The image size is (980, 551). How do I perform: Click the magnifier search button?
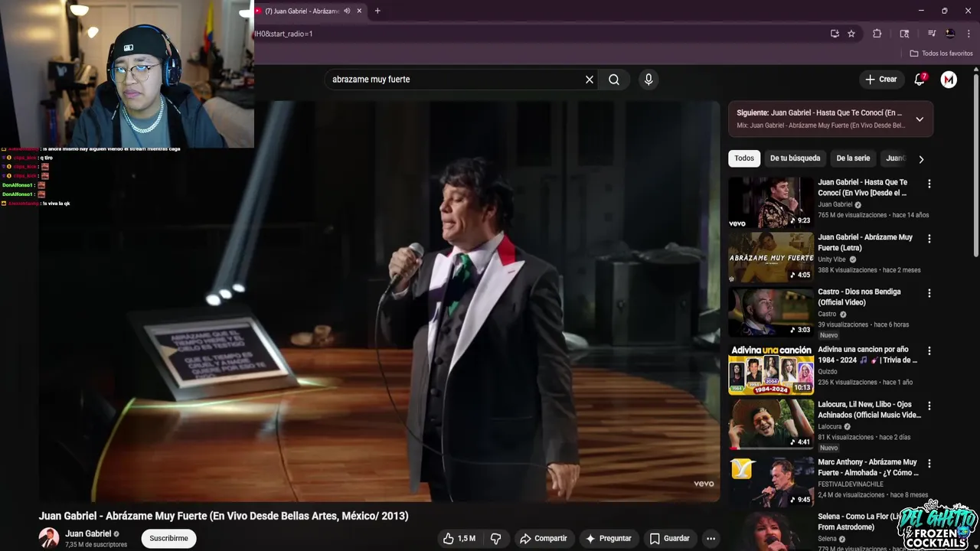click(614, 80)
